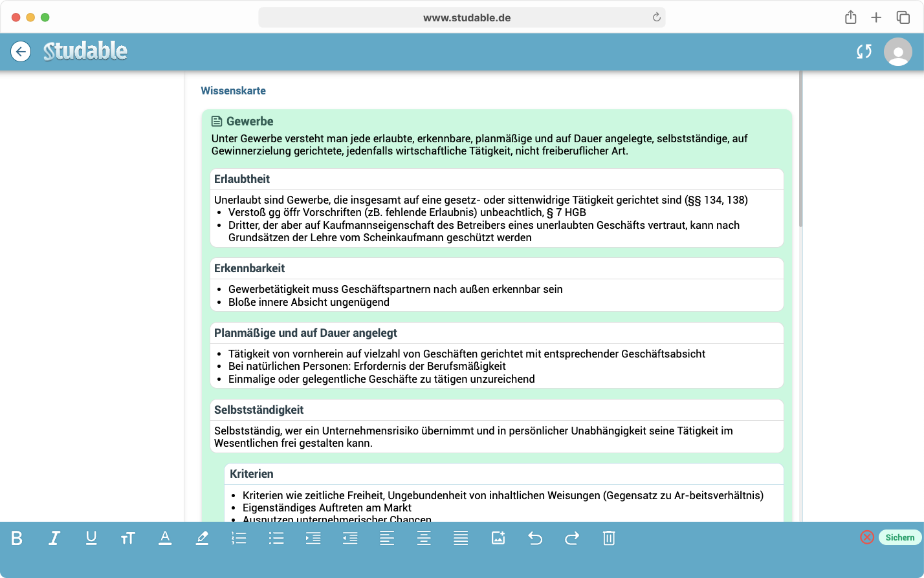The width and height of the screenshot is (924, 578).
Task: Toggle italic text formatting
Action: tap(54, 538)
